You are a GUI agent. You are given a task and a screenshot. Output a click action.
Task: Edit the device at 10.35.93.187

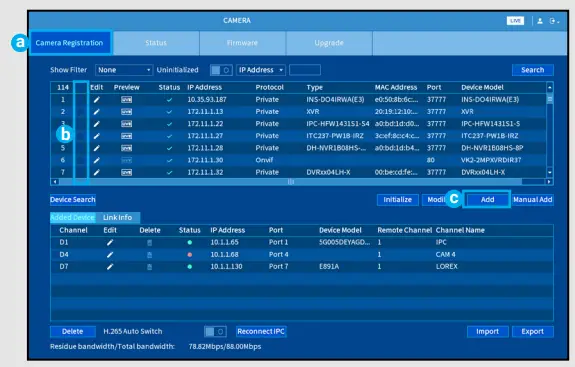96,100
